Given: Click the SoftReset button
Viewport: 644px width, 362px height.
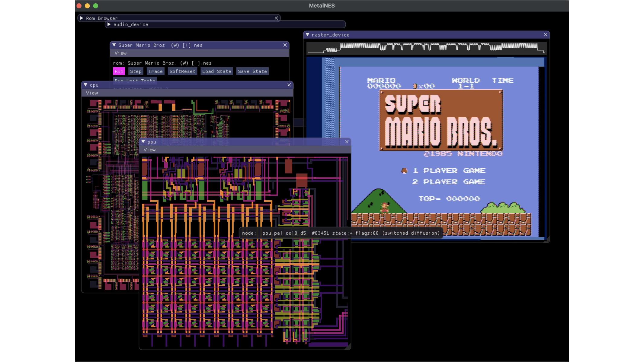Looking at the screenshot, I should [182, 71].
